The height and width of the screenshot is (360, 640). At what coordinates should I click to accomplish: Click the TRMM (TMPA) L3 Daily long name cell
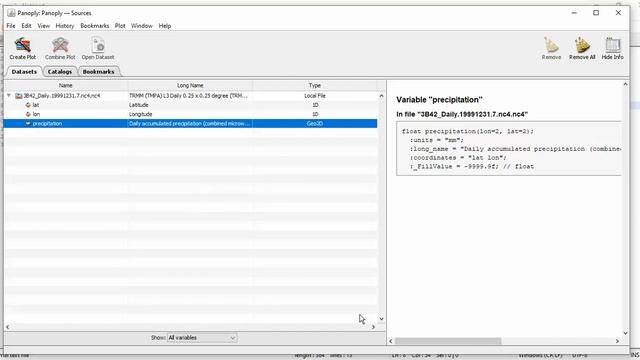pos(189,96)
